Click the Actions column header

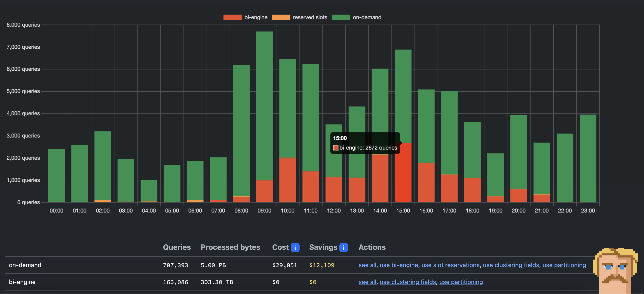tap(372, 247)
